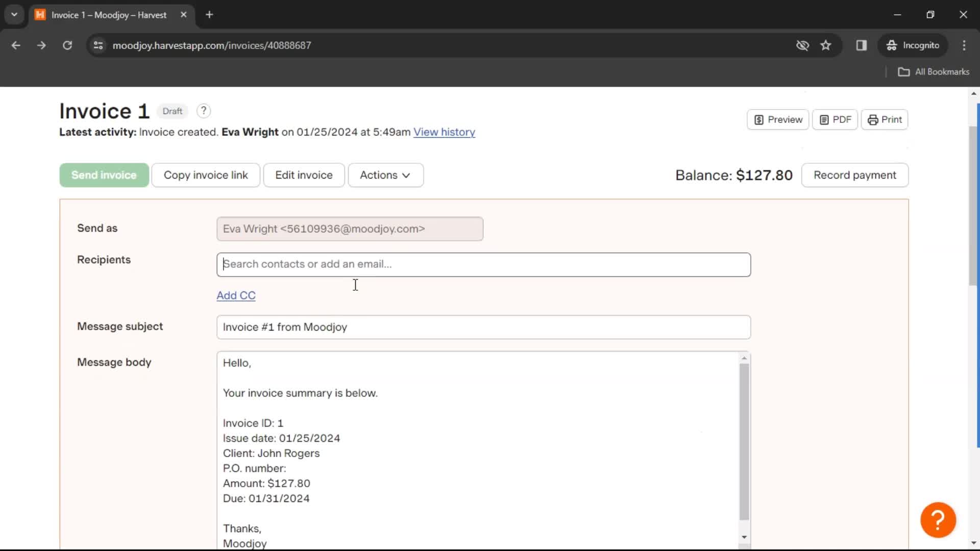Select Edit invoice menu option
This screenshot has width=980, height=551.
coord(304,175)
